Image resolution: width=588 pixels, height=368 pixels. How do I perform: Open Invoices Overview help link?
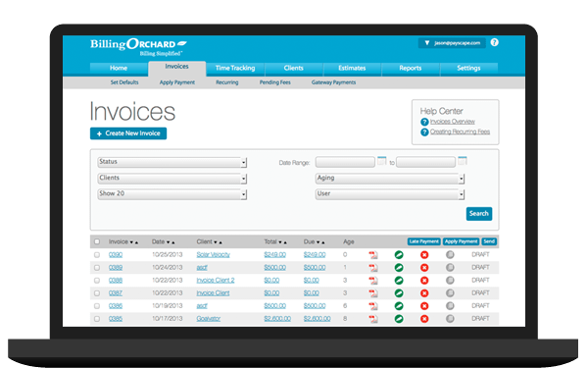452,122
